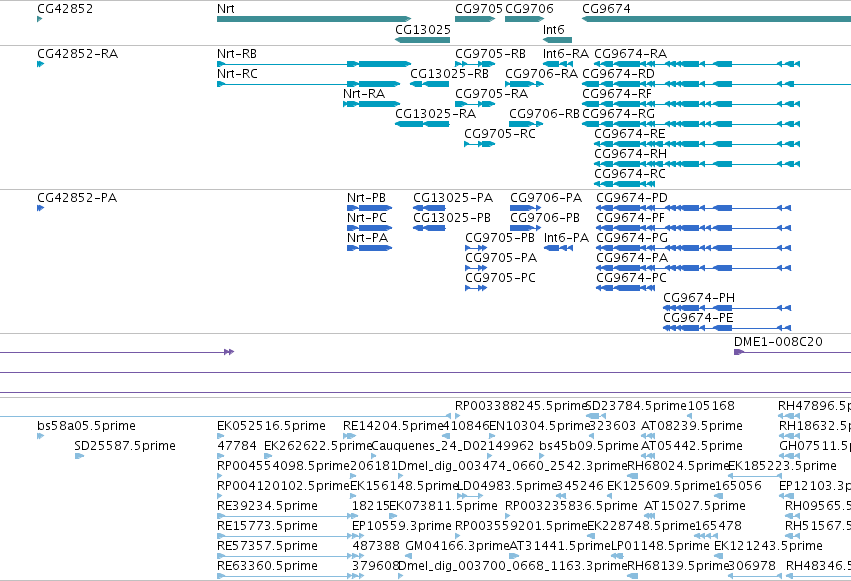The width and height of the screenshot is (851, 581).
Task: Select EK185223.5prime EST
Action: click(754, 476)
